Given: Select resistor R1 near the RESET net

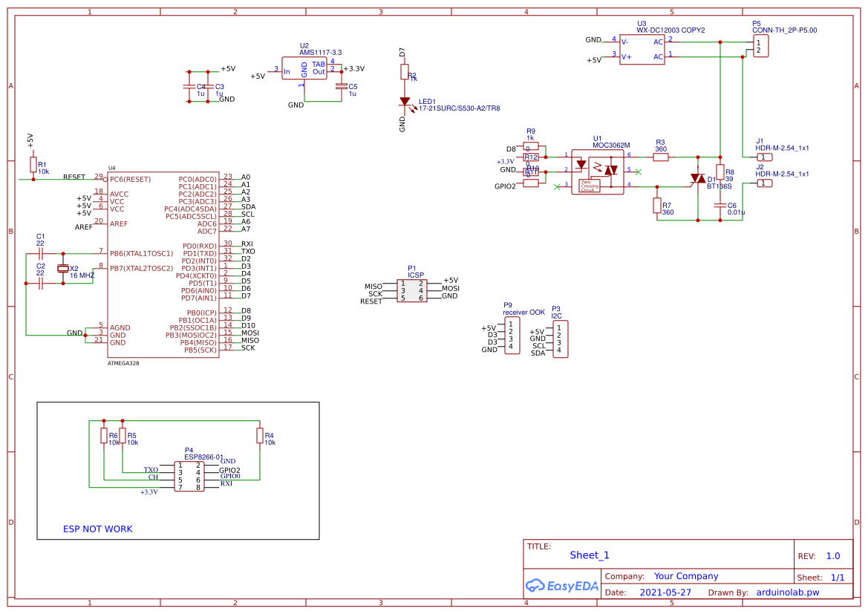Looking at the screenshot, I should [33, 165].
